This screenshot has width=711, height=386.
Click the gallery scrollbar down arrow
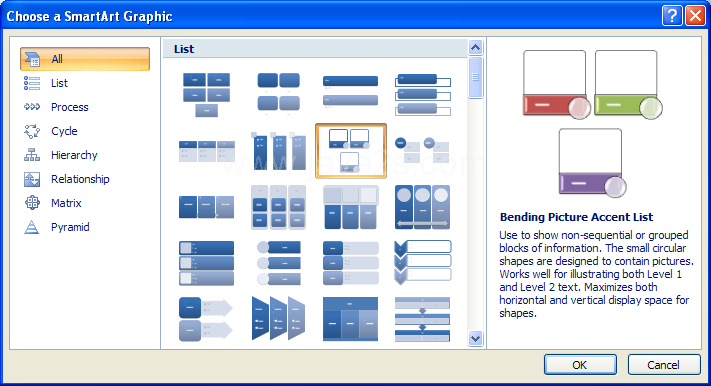pos(475,338)
